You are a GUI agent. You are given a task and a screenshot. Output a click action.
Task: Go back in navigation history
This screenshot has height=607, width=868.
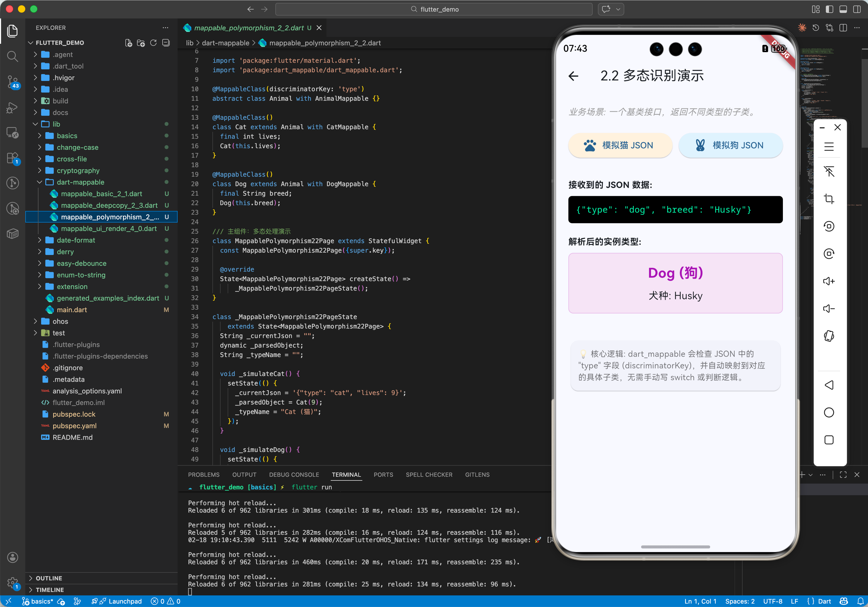(251, 9)
